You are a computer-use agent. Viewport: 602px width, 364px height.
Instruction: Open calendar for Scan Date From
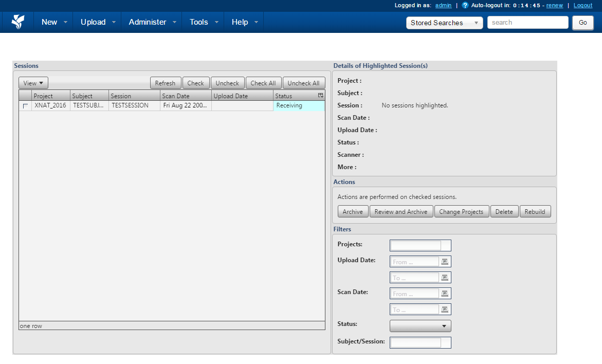(445, 294)
